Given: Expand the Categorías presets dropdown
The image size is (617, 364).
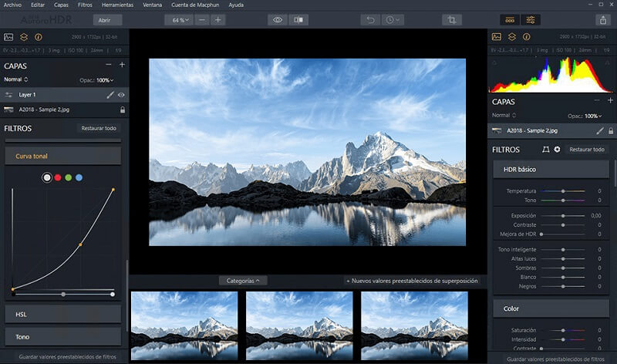Looking at the screenshot, I should click(x=242, y=281).
